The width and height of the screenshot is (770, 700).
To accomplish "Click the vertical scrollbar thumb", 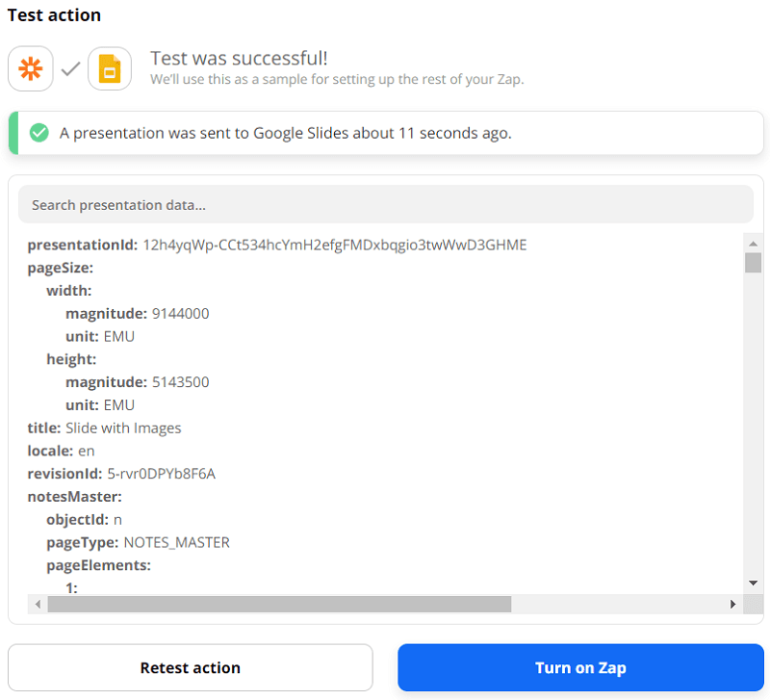I will 753,262.
